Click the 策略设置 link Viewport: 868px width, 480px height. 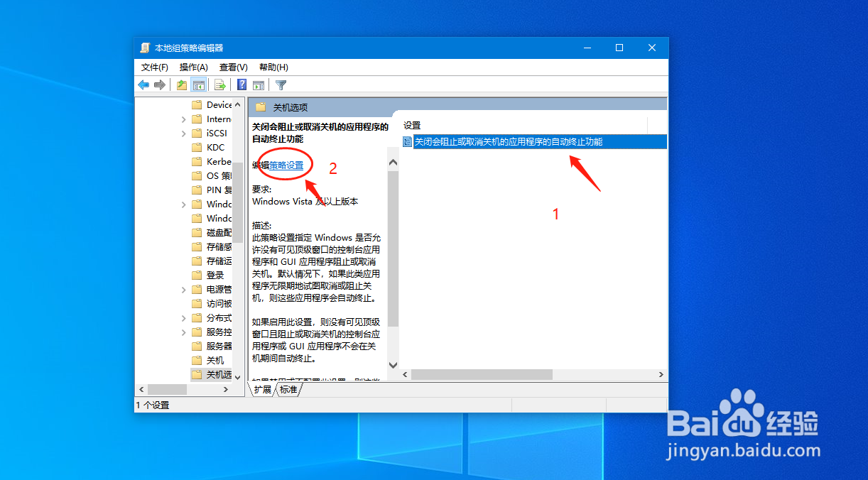tap(286, 165)
